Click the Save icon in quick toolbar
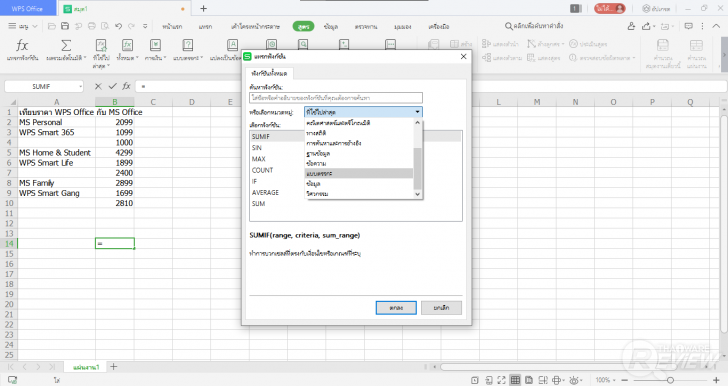Screen dimensions: 728x386 pos(65,26)
